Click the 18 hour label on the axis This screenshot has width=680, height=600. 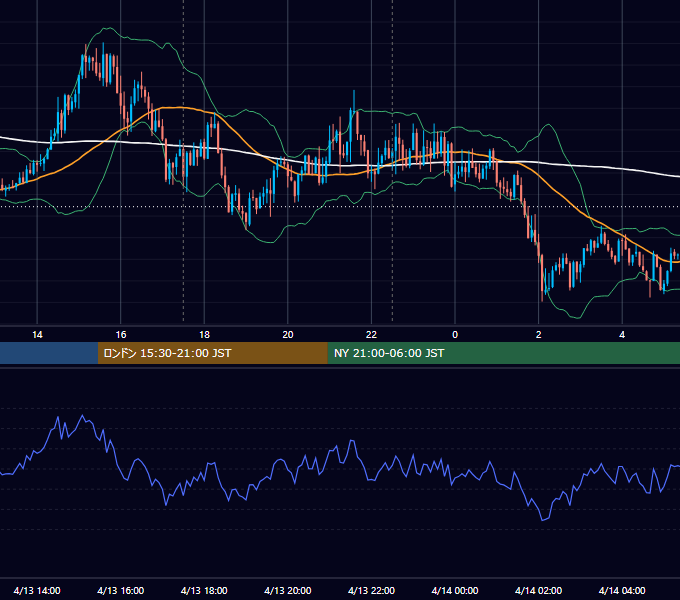(204, 335)
